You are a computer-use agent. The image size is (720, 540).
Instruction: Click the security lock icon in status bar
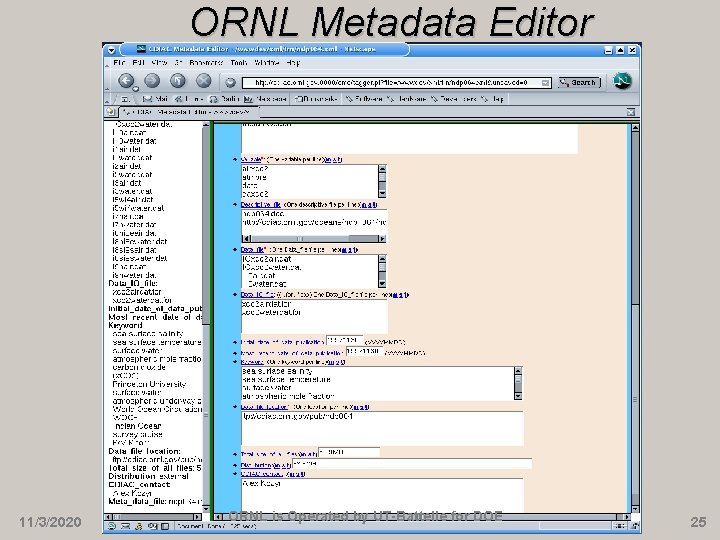[636, 526]
